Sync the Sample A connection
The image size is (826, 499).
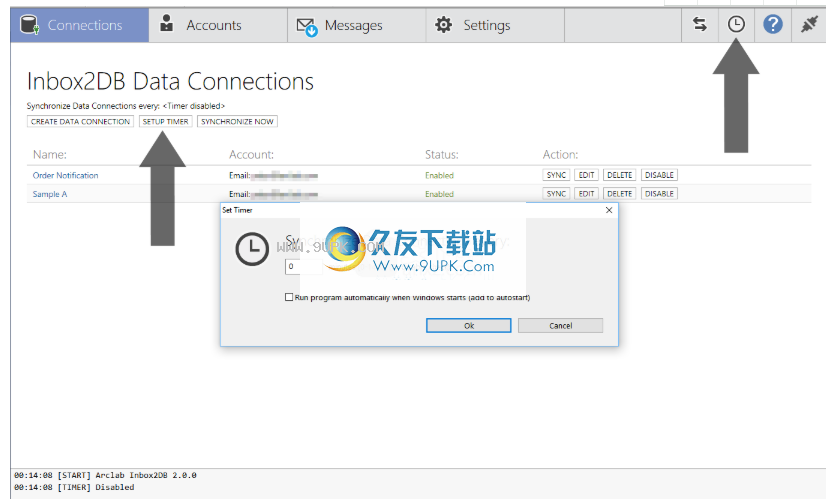click(556, 194)
